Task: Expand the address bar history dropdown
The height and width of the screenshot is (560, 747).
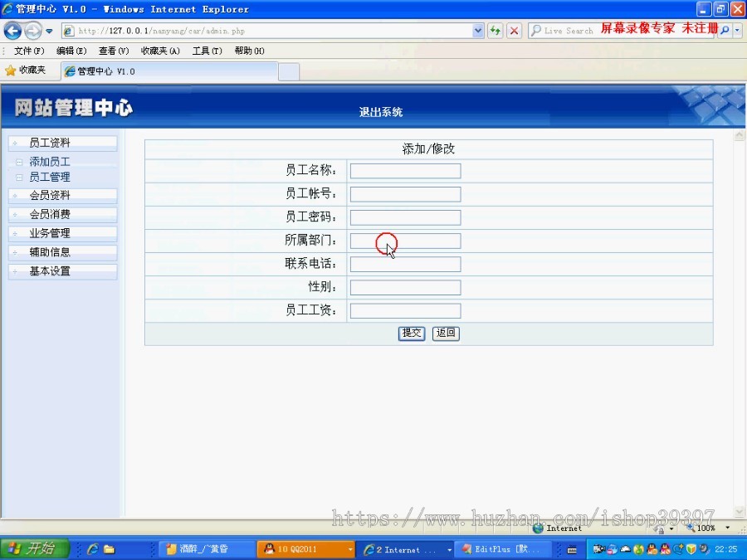Action: pos(478,31)
